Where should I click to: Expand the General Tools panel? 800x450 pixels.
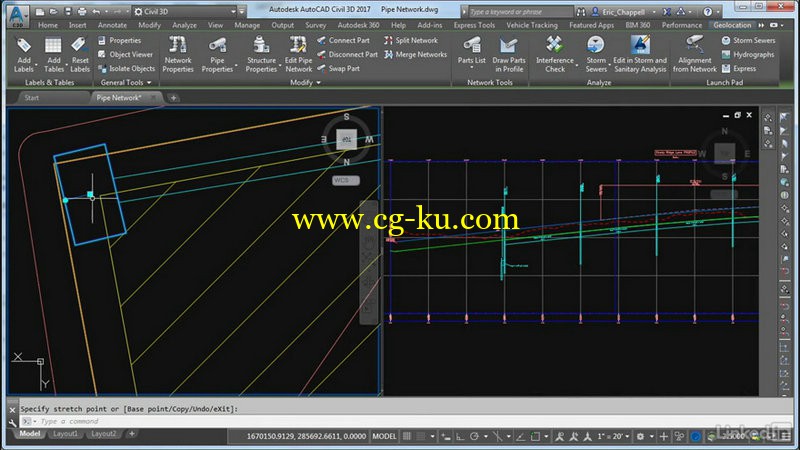pyautogui.click(x=126, y=82)
